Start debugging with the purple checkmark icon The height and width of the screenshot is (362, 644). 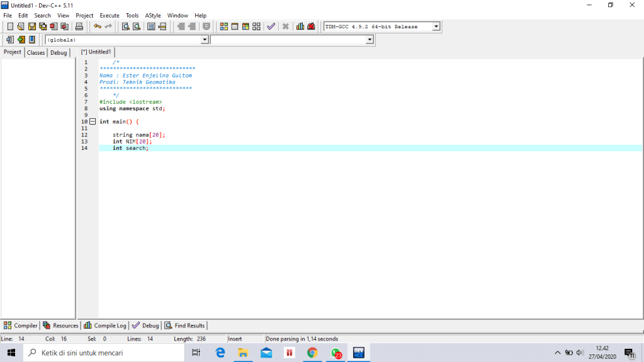271,26
